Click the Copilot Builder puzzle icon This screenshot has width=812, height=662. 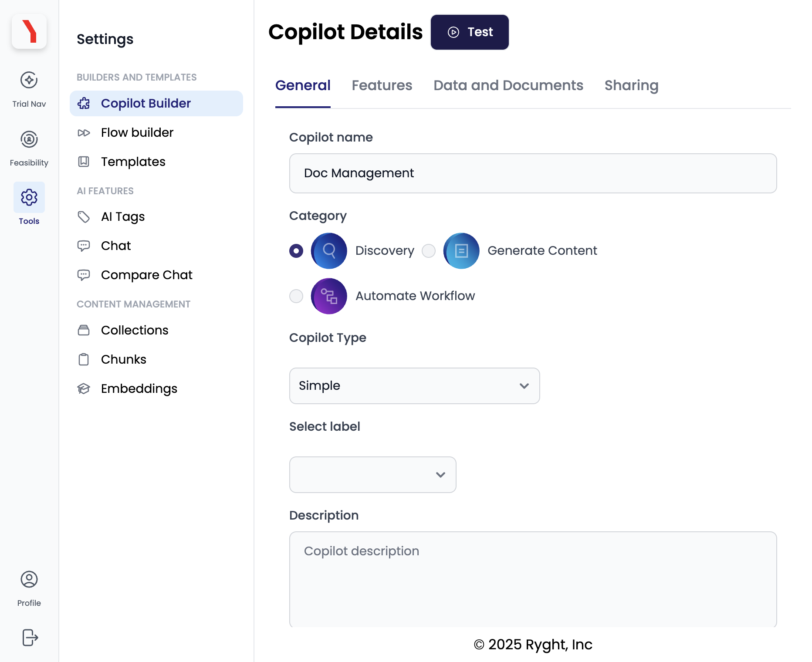click(x=84, y=104)
